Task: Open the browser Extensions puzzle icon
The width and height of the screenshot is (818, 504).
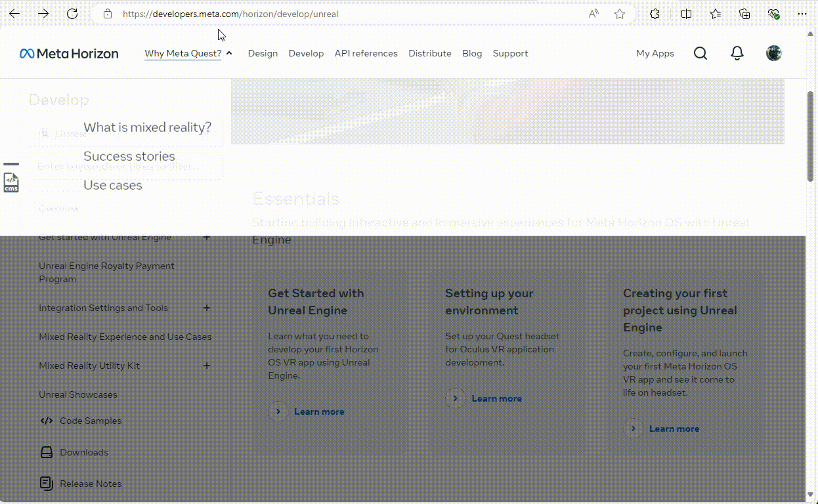Action: click(x=655, y=14)
